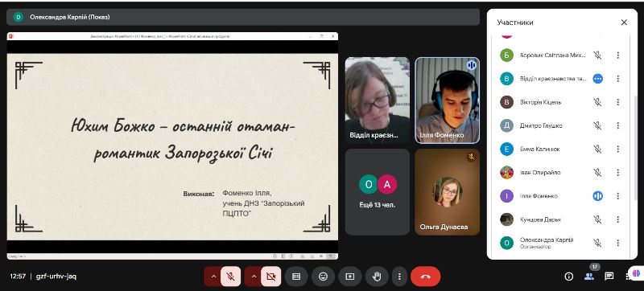Click the shared presentation slide view

(x=172, y=147)
